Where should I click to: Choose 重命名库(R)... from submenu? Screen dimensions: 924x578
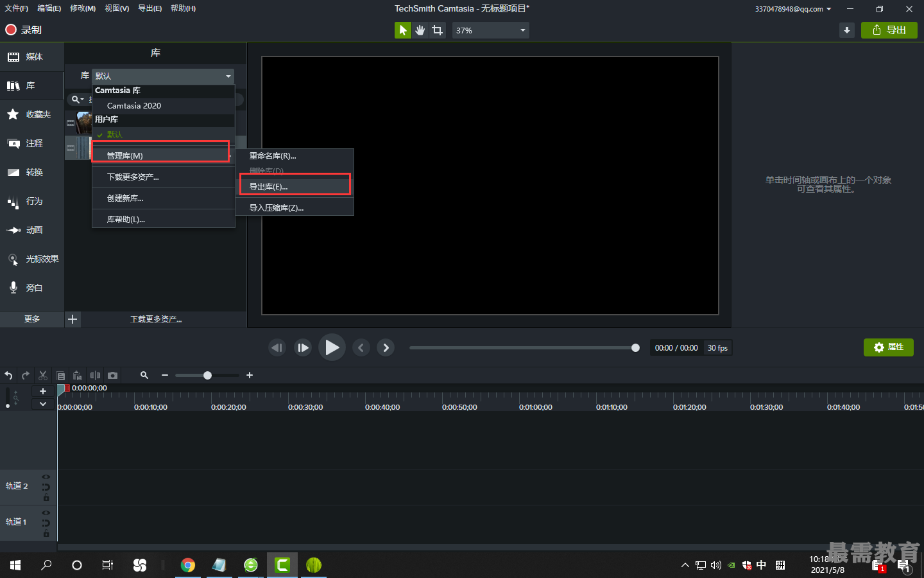point(295,155)
